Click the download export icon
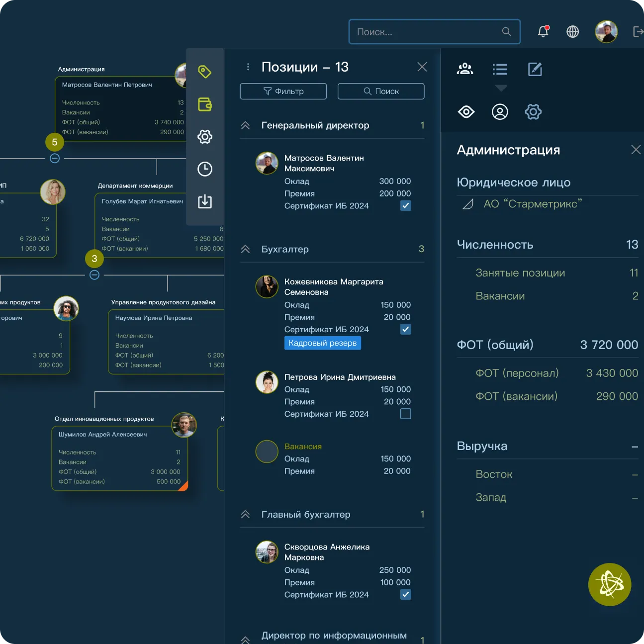This screenshot has width=644, height=644. click(204, 201)
